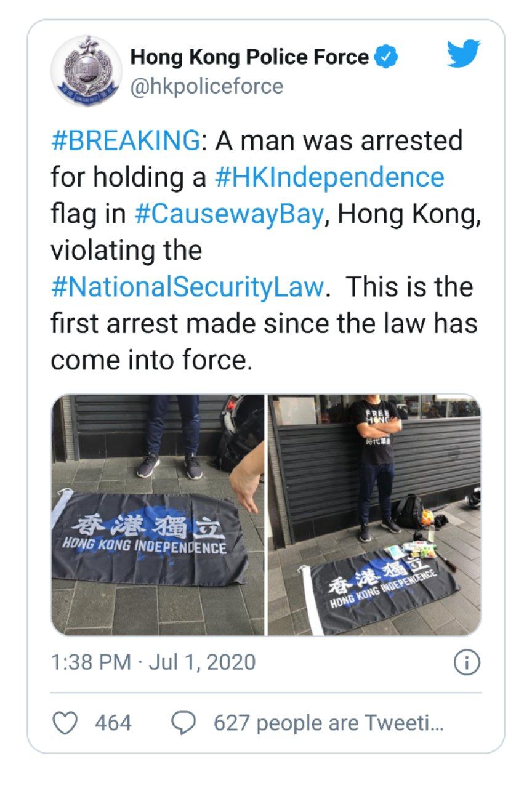Open 627 people are Tweeting link
Image resolution: width=532 pixels, height=788 pixels.
(328, 722)
